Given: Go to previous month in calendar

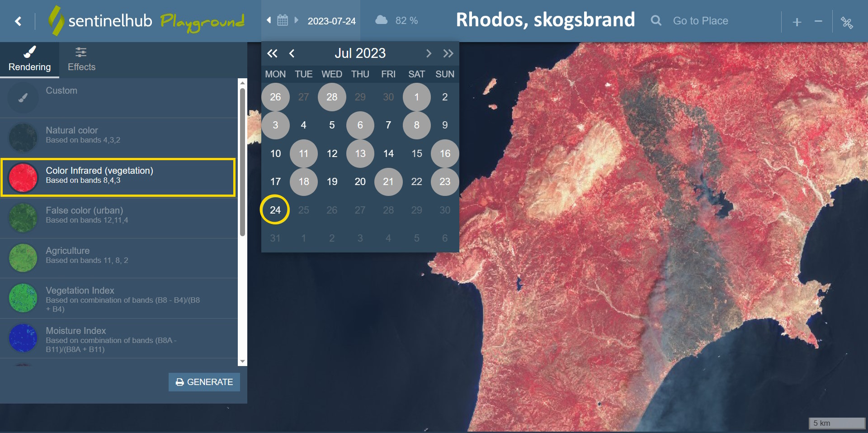Looking at the screenshot, I should 292,53.
